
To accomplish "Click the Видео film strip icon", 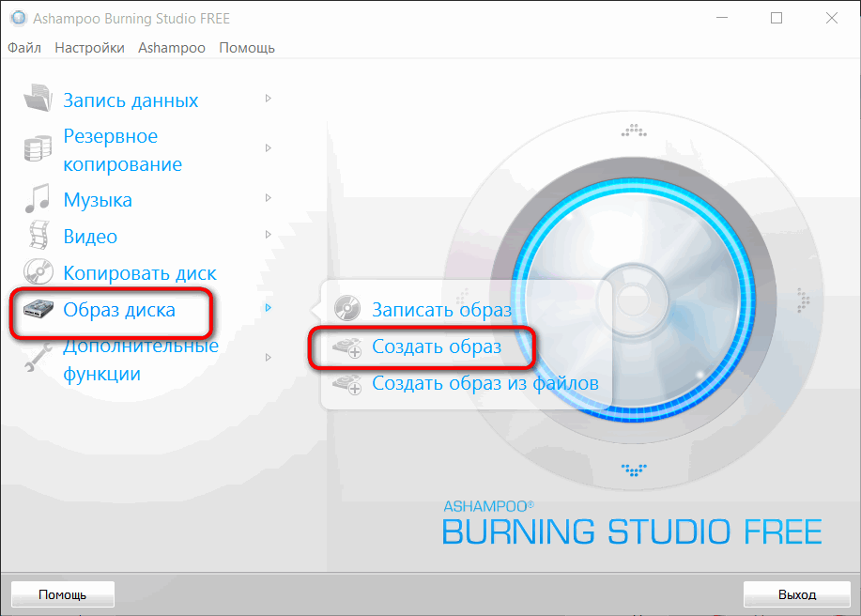I will click(39, 236).
